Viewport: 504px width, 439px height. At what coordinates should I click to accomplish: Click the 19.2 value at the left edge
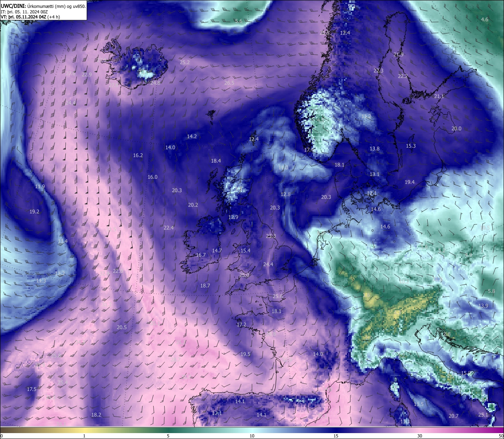[34, 211]
